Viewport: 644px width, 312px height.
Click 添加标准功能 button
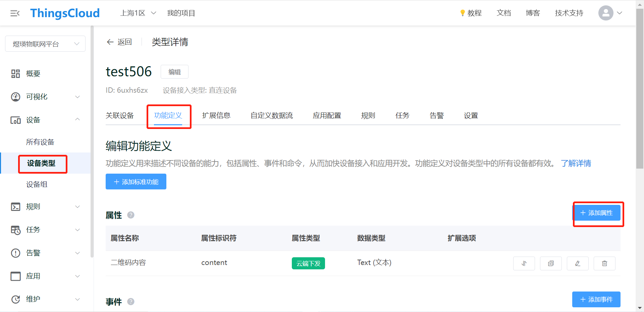point(136,182)
